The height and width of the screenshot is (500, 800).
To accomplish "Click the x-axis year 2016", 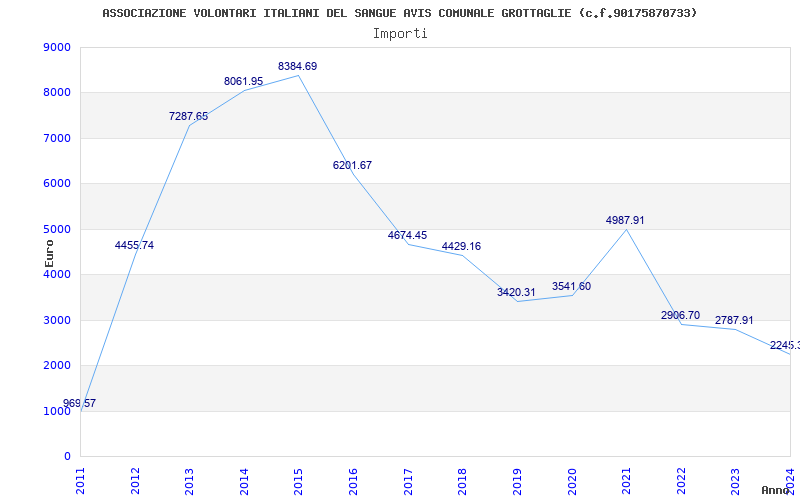I will 353,481.
